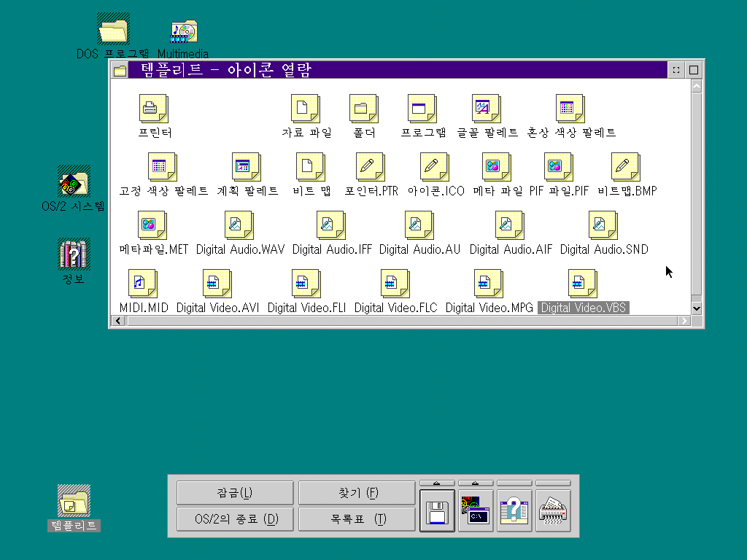
Task: Click the 찾기 (F) find button
Action: [x=357, y=493]
